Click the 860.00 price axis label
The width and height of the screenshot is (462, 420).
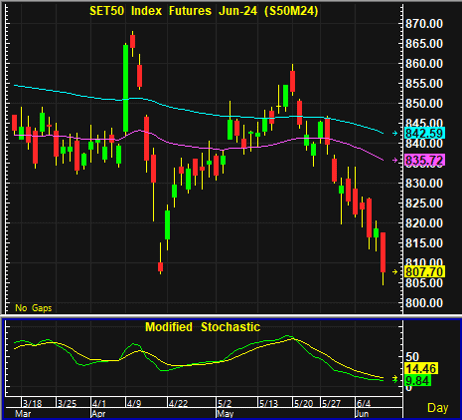424,63
